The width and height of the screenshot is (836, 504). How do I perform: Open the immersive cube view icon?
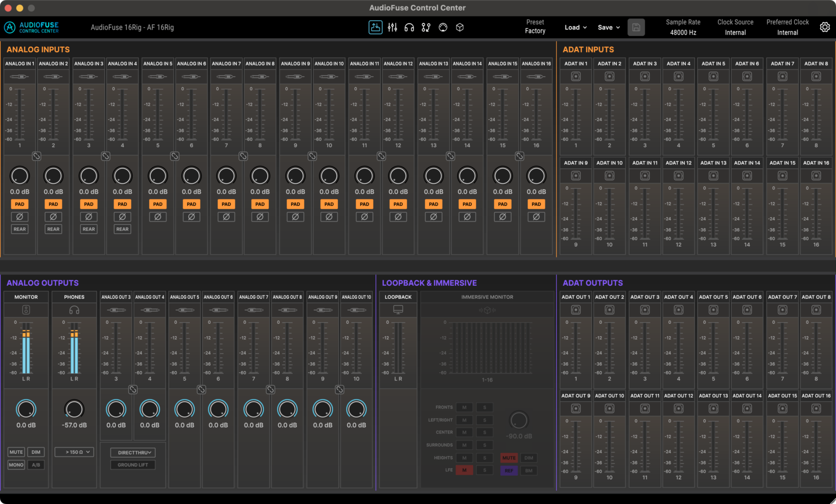[460, 27]
